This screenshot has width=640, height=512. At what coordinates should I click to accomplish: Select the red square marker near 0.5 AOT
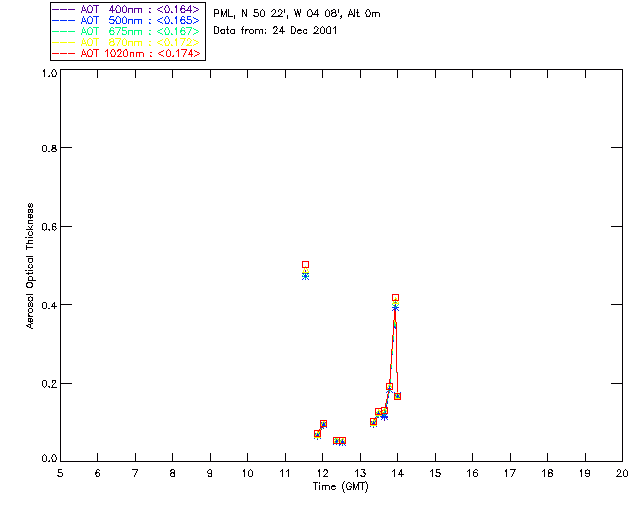tap(305, 265)
